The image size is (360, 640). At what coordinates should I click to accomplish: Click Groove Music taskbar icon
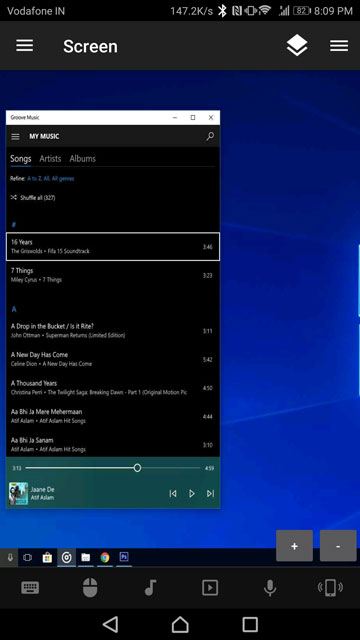67,557
